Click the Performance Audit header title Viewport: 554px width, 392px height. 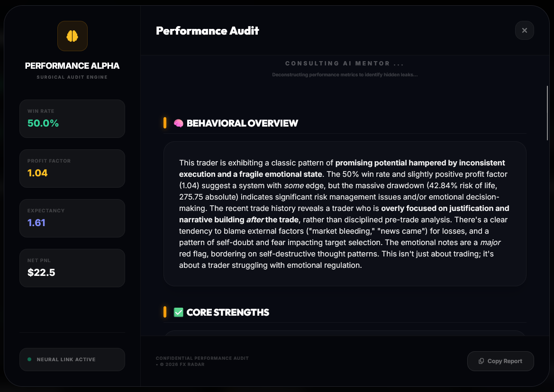[x=208, y=31]
